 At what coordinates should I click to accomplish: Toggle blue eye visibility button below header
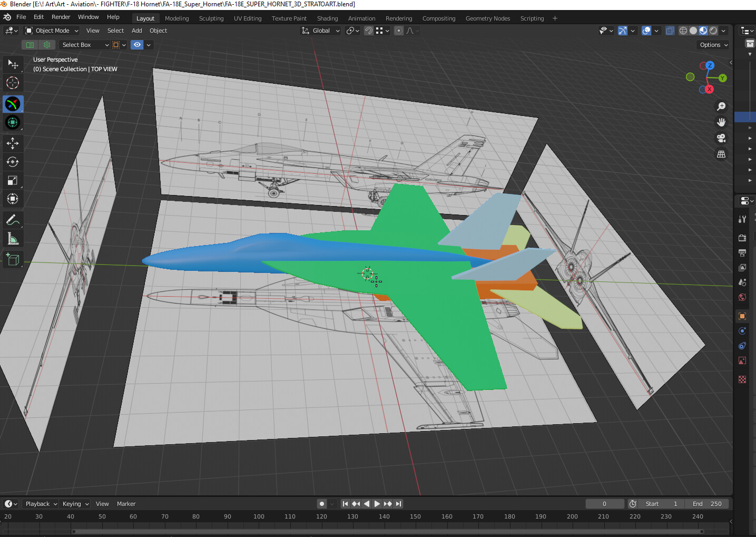(137, 45)
